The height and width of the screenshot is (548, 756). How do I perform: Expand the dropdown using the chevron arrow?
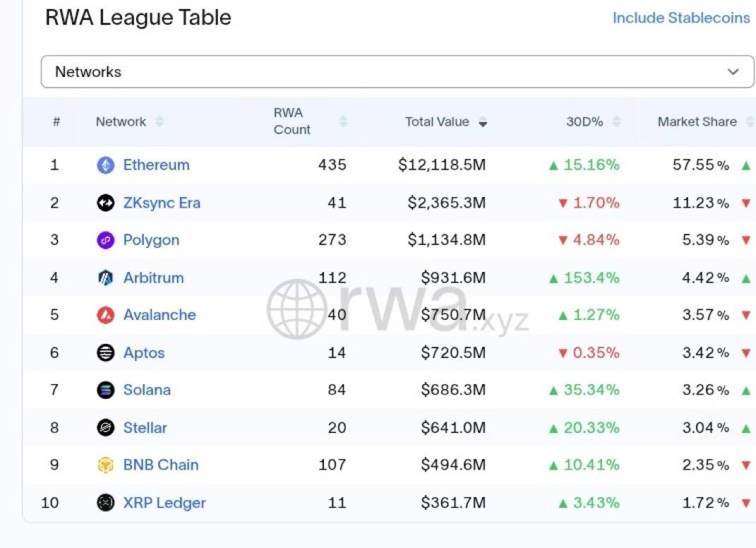(733, 72)
